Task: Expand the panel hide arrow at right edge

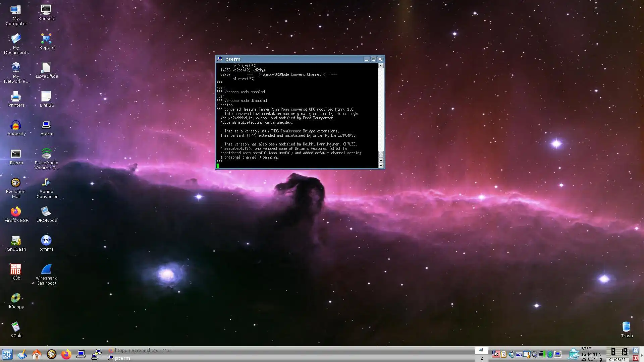Action: 642,355
